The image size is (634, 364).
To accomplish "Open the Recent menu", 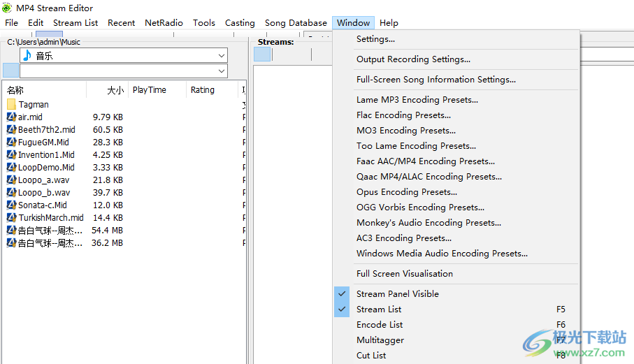I will coord(121,23).
